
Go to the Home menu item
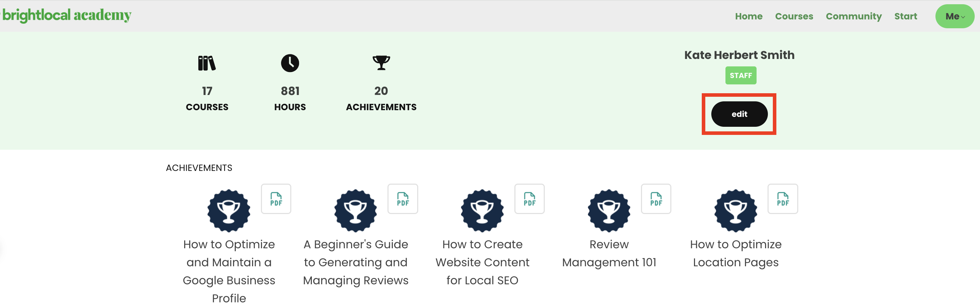click(749, 16)
